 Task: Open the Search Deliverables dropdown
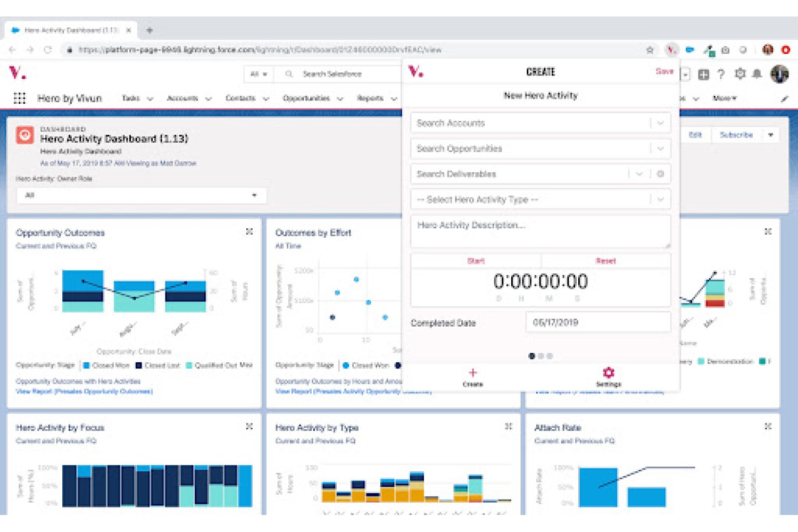[639, 174]
